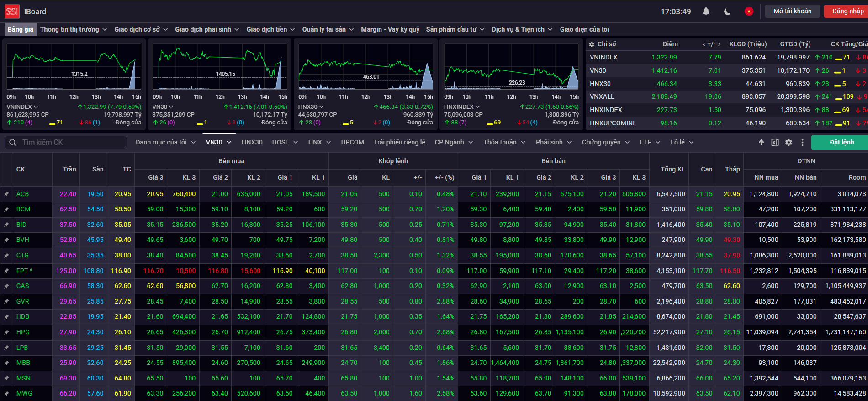Image resolution: width=868 pixels, height=401 pixels.
Task: Expand Quản lý tài sản menu
Action: click(328, 29)
